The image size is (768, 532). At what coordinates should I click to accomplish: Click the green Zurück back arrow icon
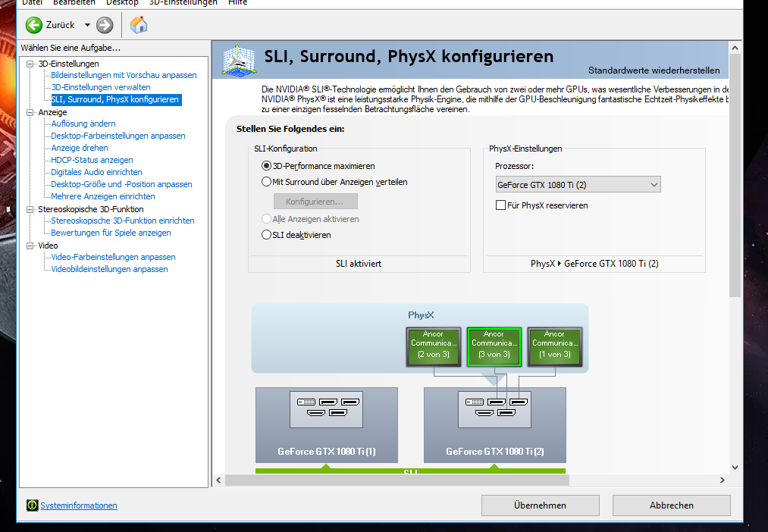34,25
